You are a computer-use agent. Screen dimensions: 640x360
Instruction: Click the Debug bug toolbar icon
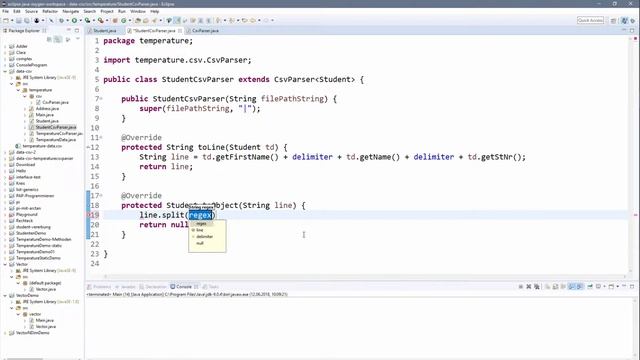(x=62, y=20)
